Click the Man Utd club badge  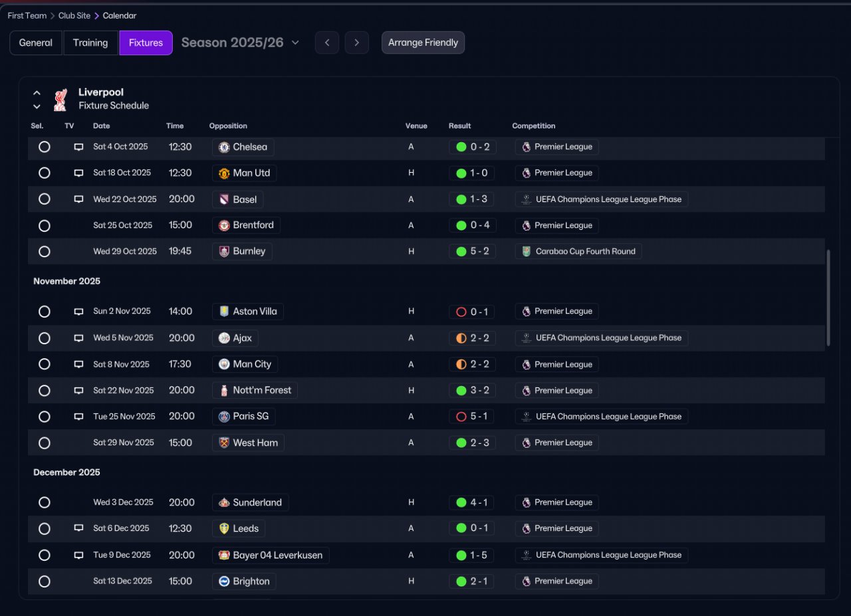coord(224,173)
